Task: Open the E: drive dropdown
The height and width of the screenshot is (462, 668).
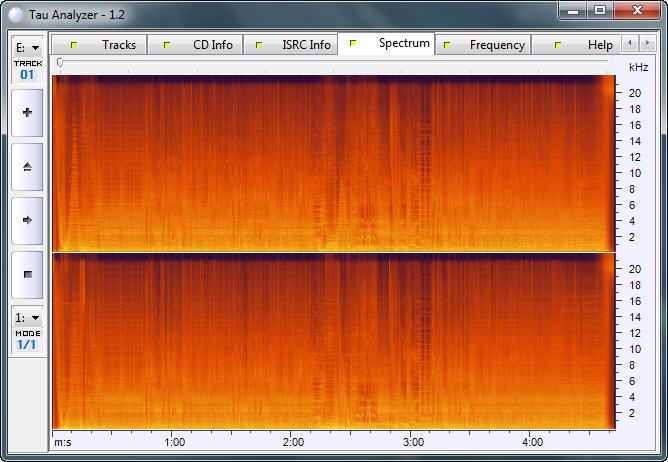Action: 27,47
